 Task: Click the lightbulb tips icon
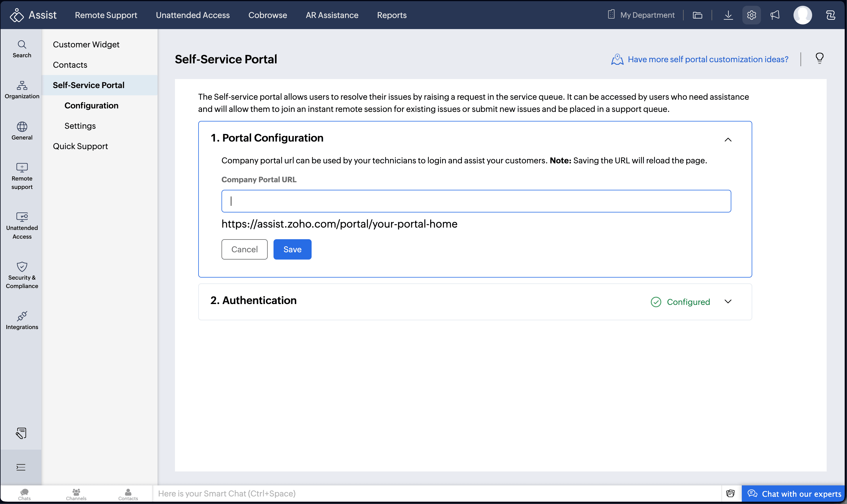click(819, 58)
